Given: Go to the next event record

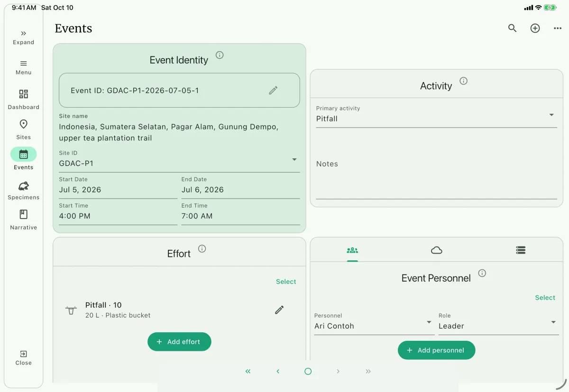Looking at the screenshot, I should (x=338, y=372).
